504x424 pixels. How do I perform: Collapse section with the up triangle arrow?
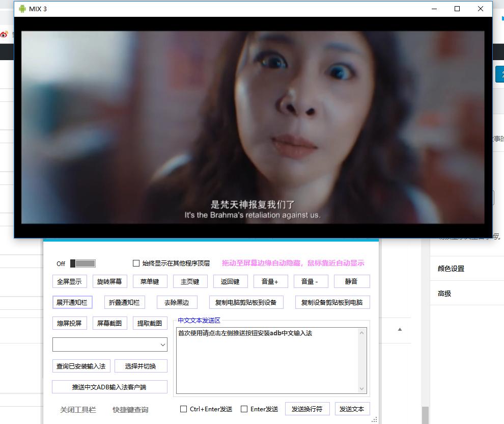point(400,329)
